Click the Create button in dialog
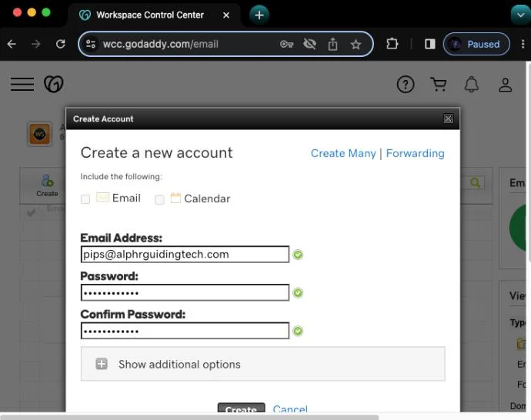 (x=241, y=408)
